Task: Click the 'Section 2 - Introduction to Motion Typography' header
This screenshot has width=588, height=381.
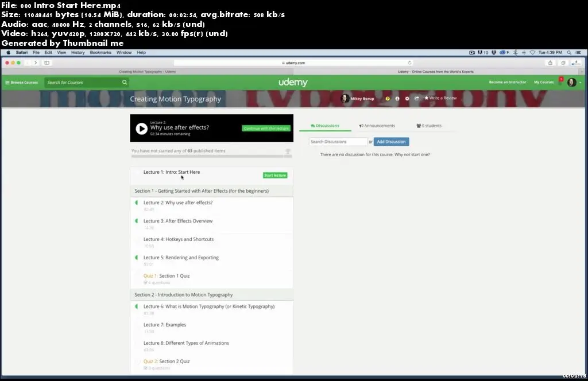Action: tap(211, 295)
